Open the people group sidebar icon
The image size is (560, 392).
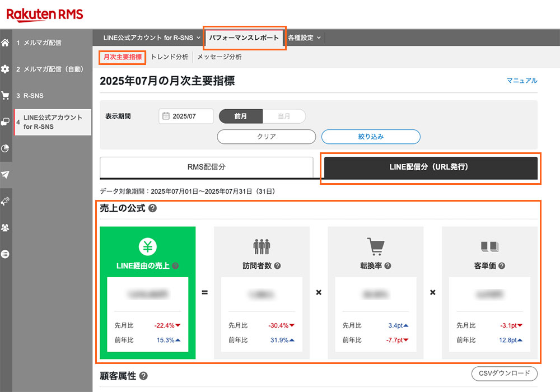point(5,227)
